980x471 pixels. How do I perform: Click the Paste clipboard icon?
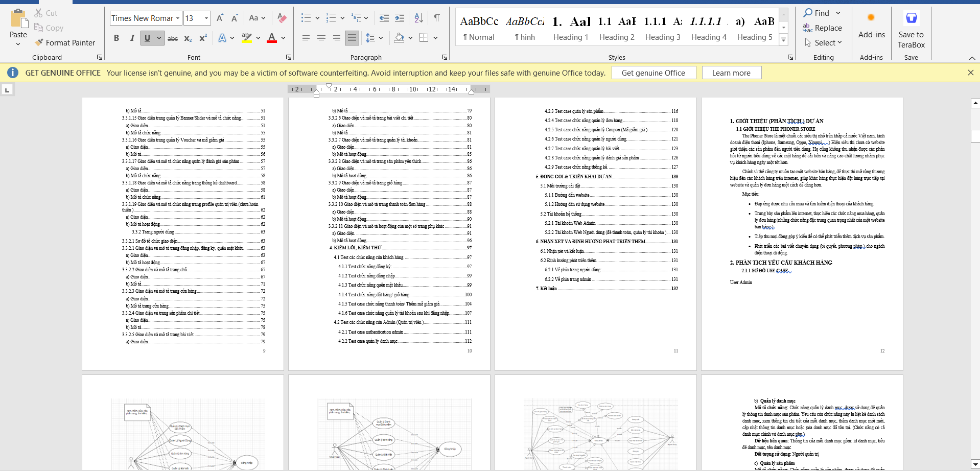19,18
